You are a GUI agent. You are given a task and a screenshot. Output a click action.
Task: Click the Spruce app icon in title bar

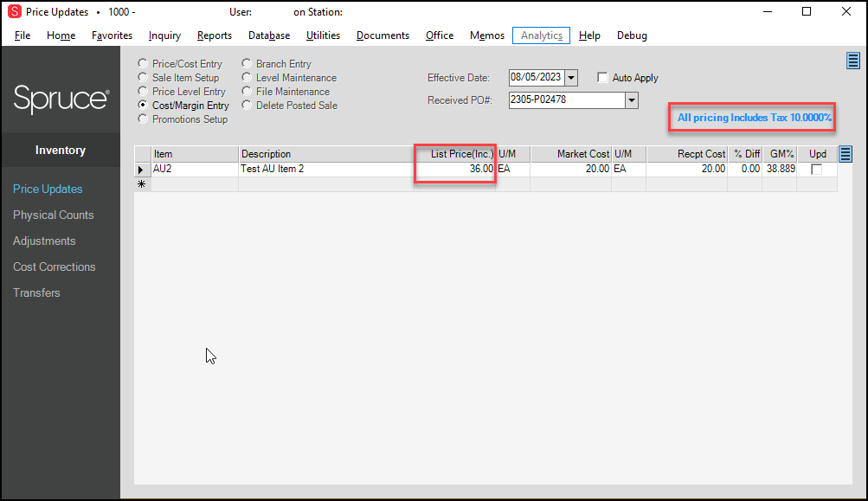15,11
